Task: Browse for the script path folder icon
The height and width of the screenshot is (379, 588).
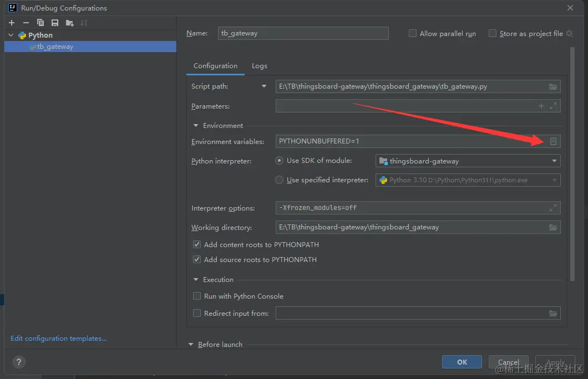Action: click(552, 86)
